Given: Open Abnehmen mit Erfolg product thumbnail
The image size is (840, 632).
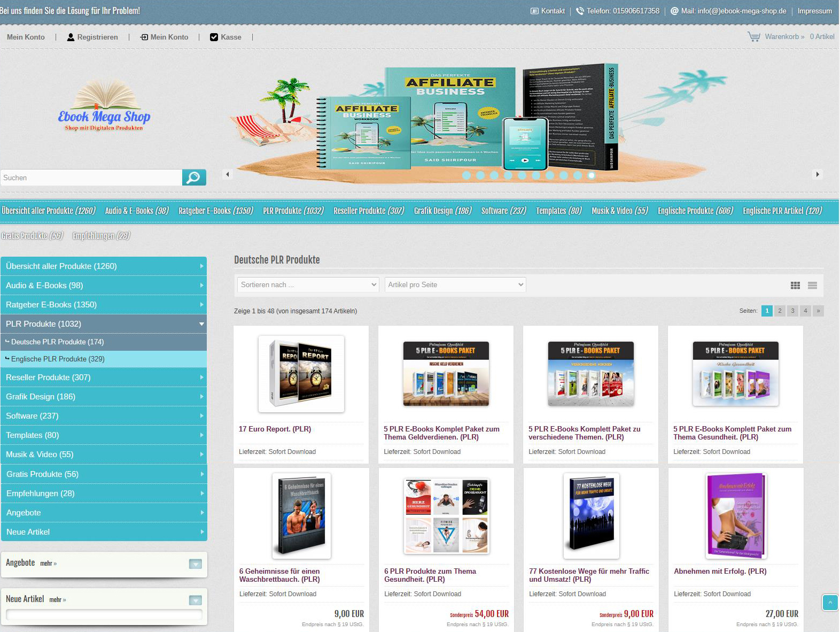Looking at the screenshot, I should (x=736, y=516).
